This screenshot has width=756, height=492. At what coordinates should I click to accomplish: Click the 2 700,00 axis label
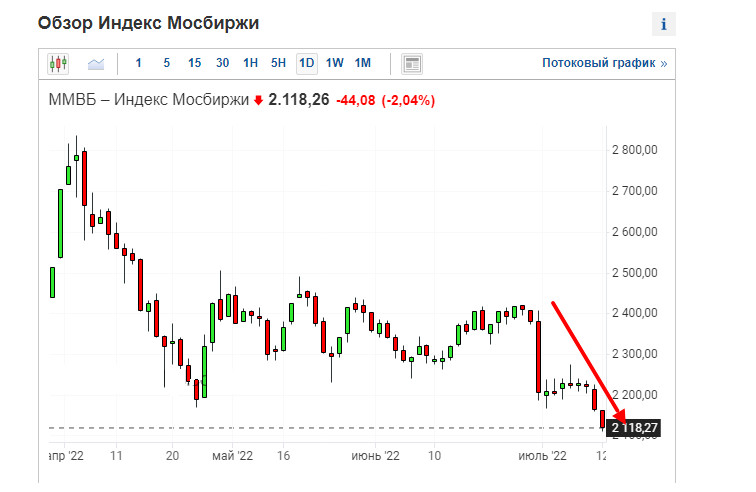pyautogui.click(x=634, y=191)
